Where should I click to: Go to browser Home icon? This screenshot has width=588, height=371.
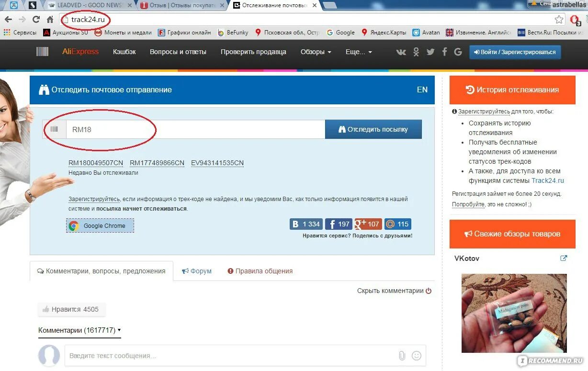point(50,20)
